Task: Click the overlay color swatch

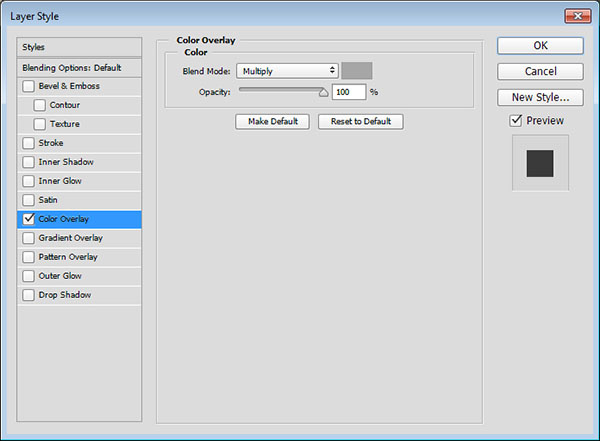Action: [x=357, y=71]
